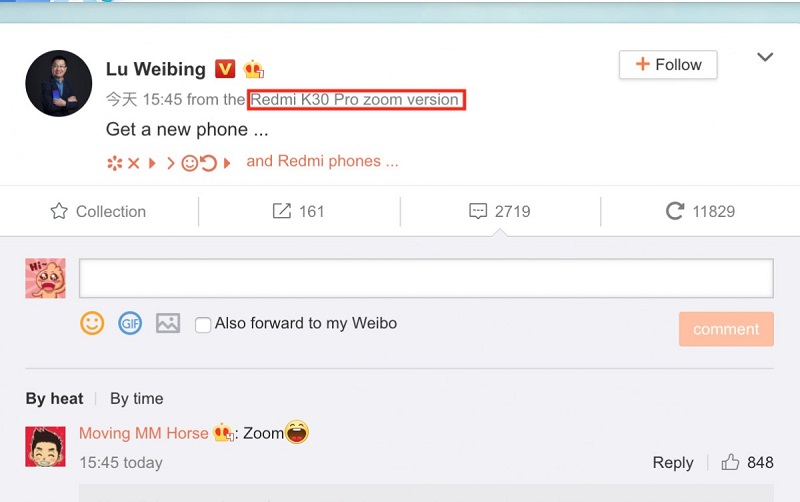This screenshot has height=502, width=800.
Task: Click the crown badge next to Lu Weibing
Action: [x=254, y=69]
